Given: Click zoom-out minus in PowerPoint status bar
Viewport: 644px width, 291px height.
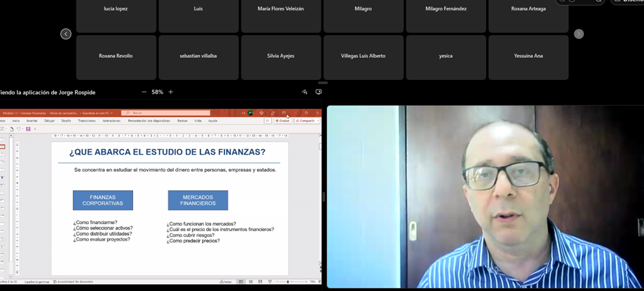Looking at the screenshot, I should click(x=277, y=281).
